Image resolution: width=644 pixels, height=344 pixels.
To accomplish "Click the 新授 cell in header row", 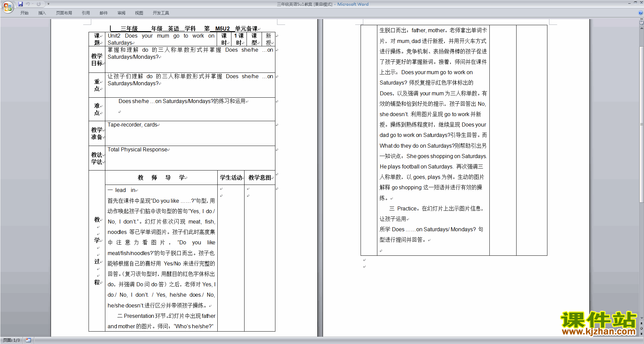I will [x=268, y=39].
